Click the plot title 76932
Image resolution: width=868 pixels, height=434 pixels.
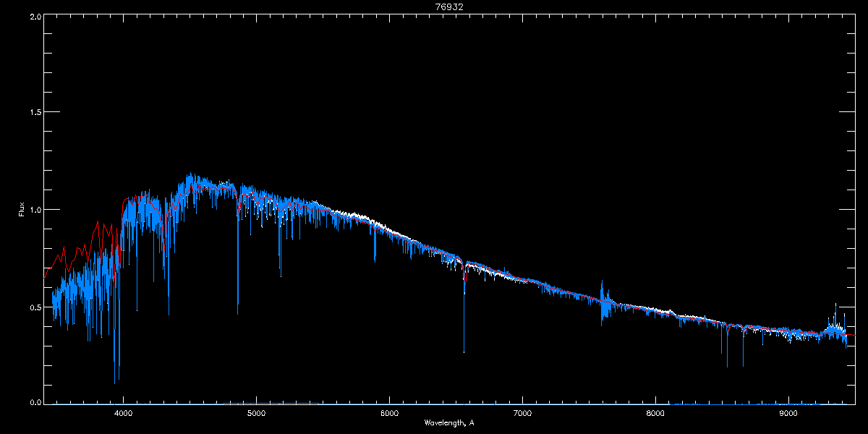click(449, 7)
